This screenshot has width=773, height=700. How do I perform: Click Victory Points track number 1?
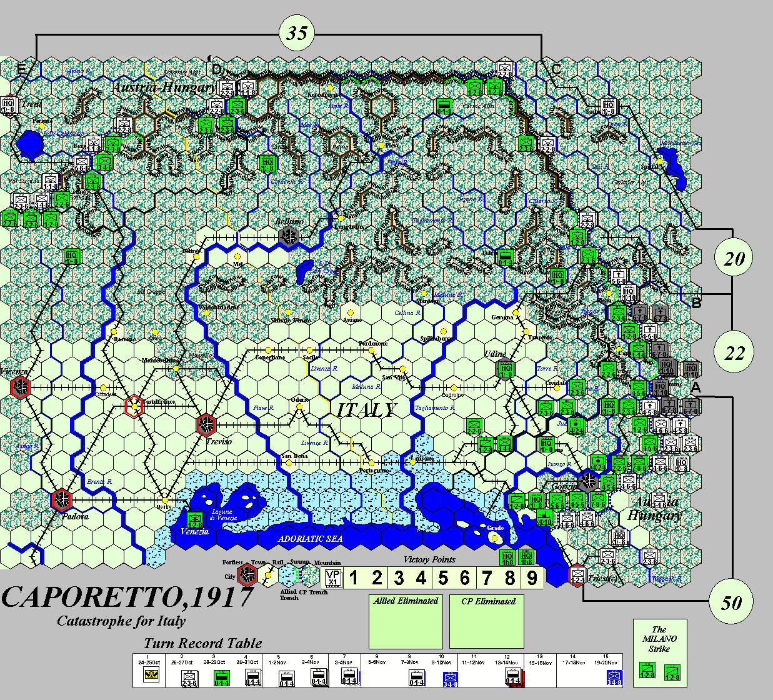pos(354,577)
